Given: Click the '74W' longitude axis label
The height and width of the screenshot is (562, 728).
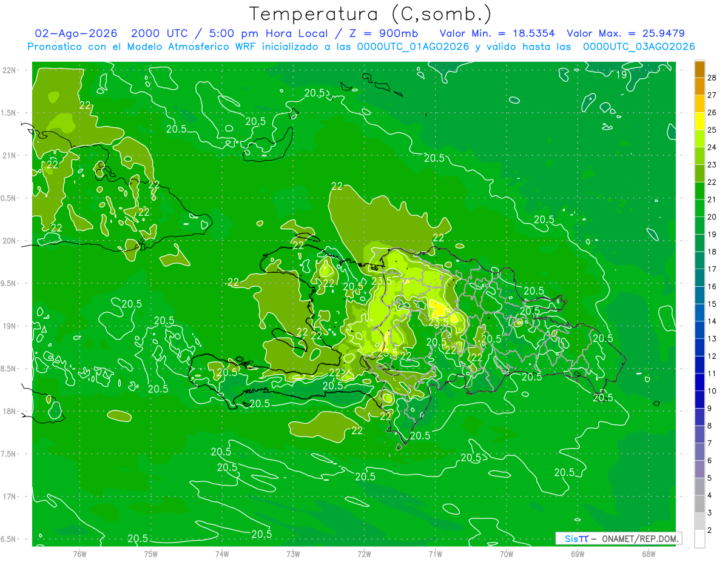Looking at the screenshot, I should [x=222, y=554].
